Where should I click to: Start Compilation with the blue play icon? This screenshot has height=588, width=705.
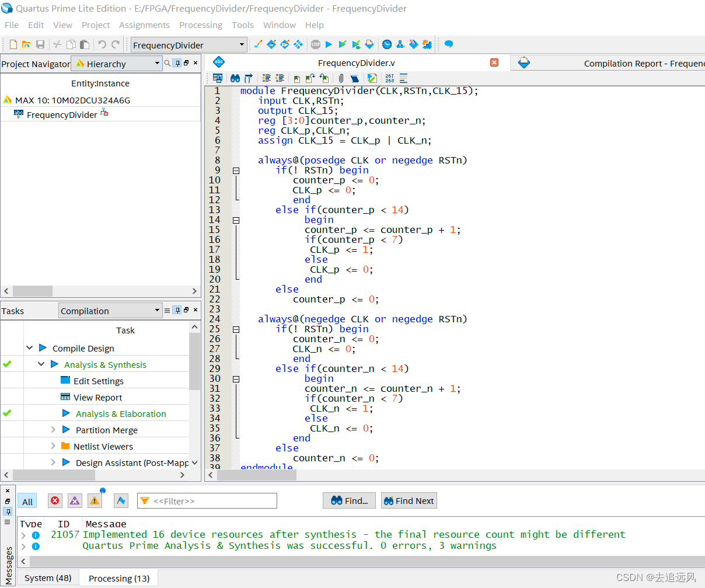[329, 44]
